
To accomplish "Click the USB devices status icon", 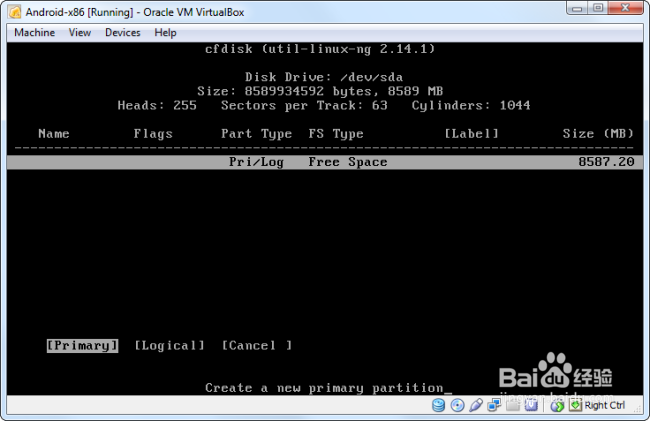I will point(476,405).
